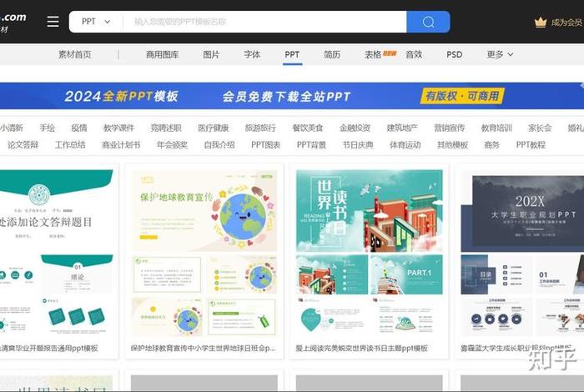The height and width of the screenshot is (392, 584).
Task: Filter by 商务 category
Action: (x=491, y=144)
